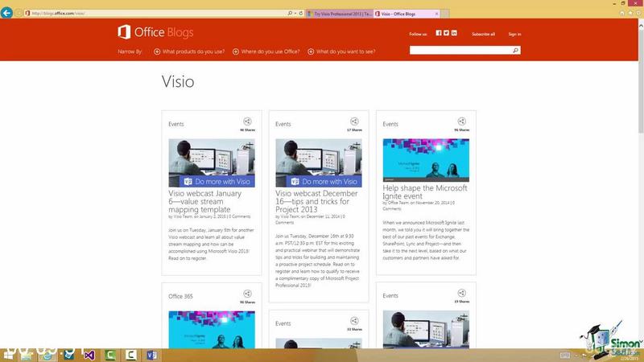
Task: Click the Visio page heading
Action: [178, 81]
